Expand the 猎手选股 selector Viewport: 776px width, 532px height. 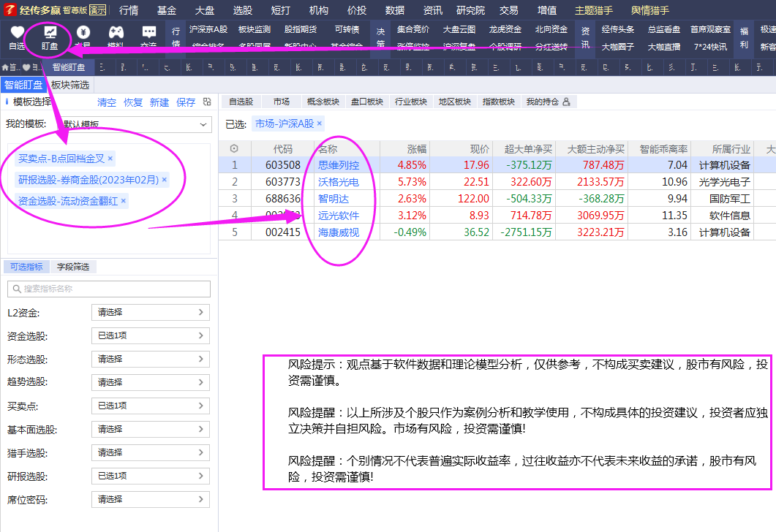pyautogui.click(x=151, y=452)
